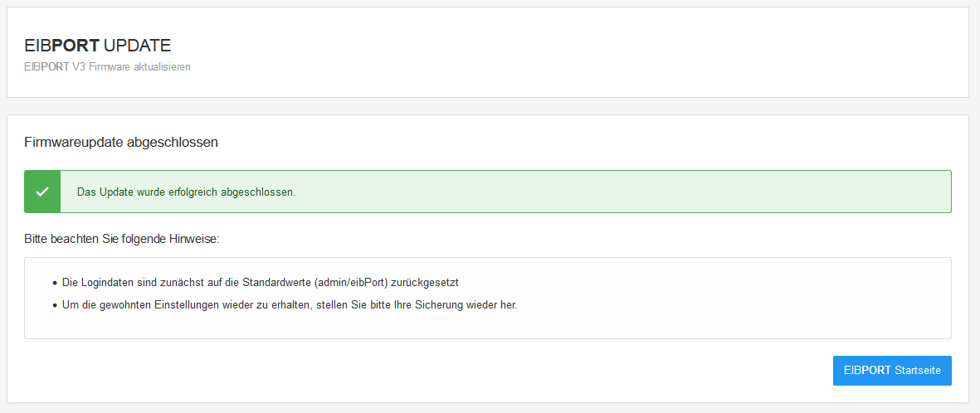Select the subtitle 'EIBPORT V3 Firmware aktualisieren'
This screenshot has width=980, height=413.
[108, 66]
